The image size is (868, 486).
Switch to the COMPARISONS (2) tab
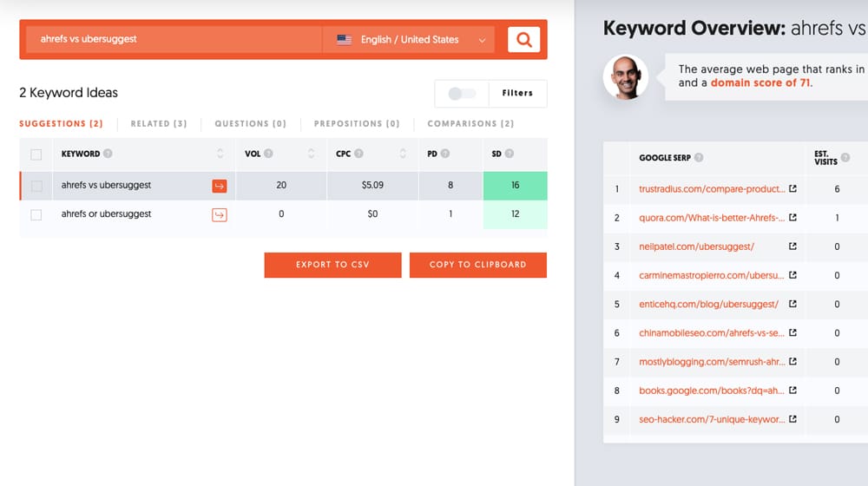pos(470,123)
